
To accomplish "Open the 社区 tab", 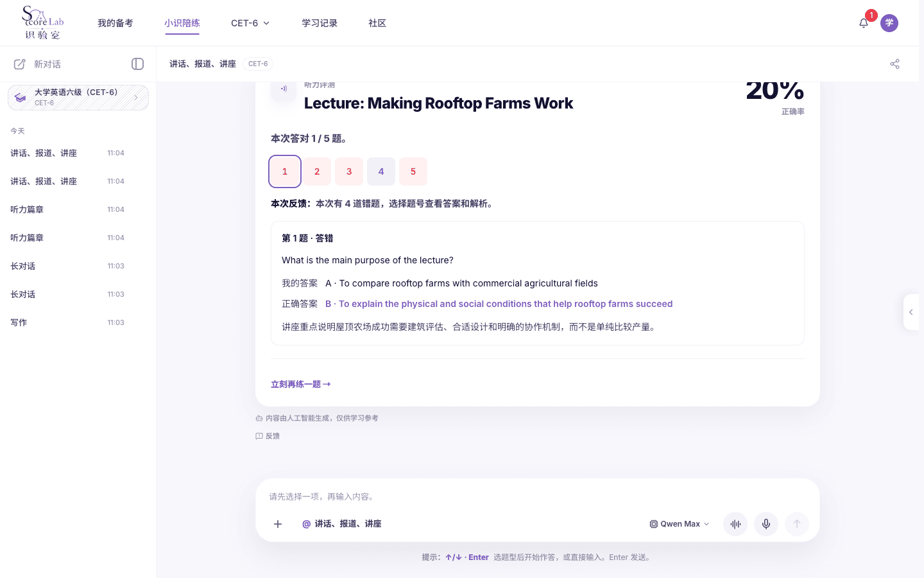I will pos(377,23).
